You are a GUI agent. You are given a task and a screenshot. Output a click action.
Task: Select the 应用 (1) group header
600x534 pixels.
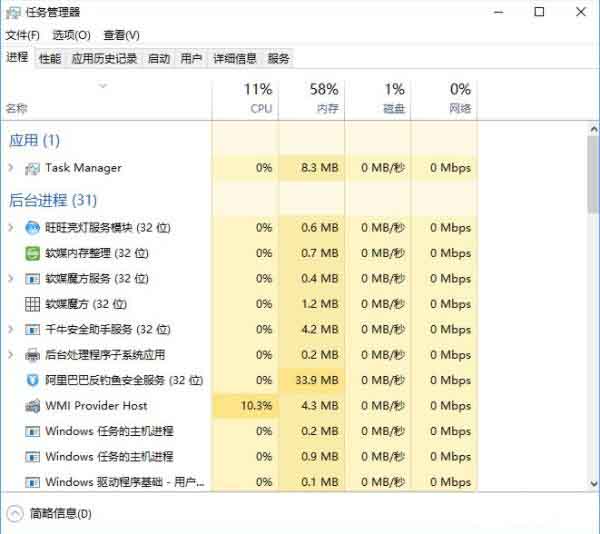pos(34,140)
